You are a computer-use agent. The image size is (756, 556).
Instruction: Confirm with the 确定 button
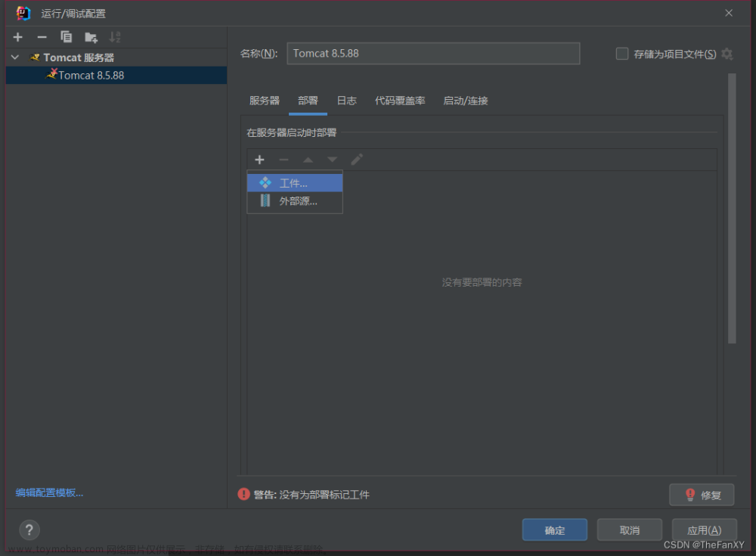[x=554, y=530]
